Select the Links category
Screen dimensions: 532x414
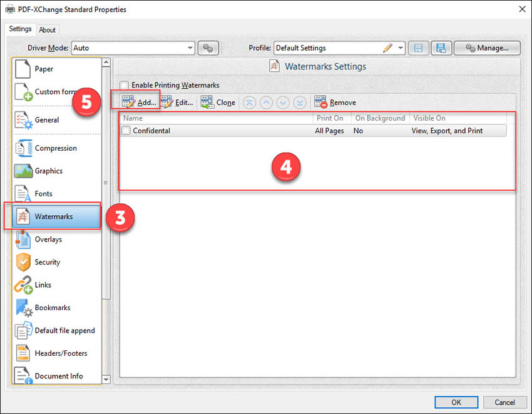point(57,285)
